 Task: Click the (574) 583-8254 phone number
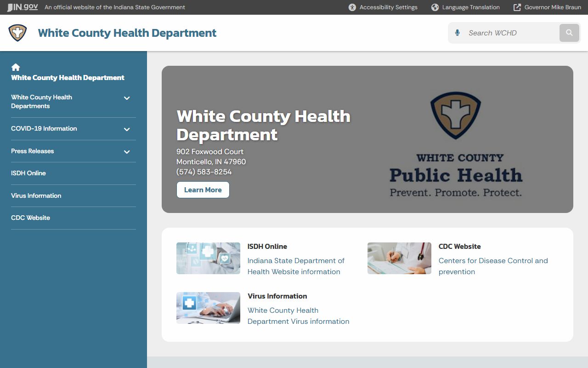coord(204,172)
